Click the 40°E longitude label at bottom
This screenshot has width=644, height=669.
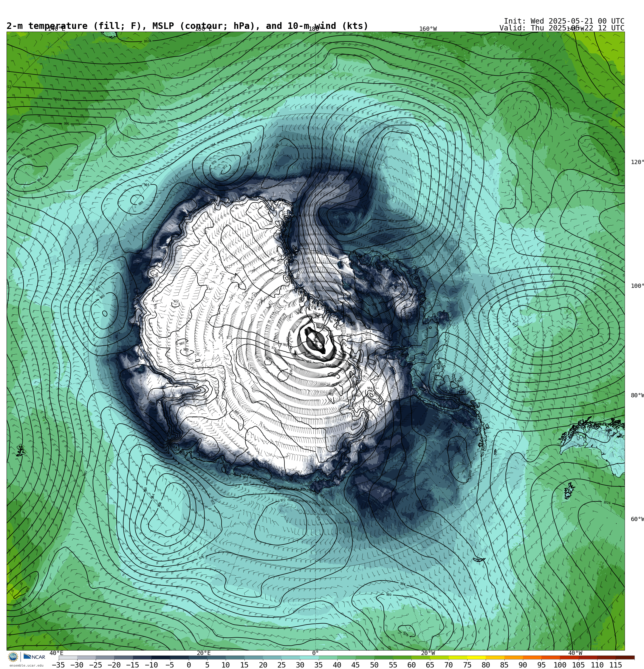point(56,653)
